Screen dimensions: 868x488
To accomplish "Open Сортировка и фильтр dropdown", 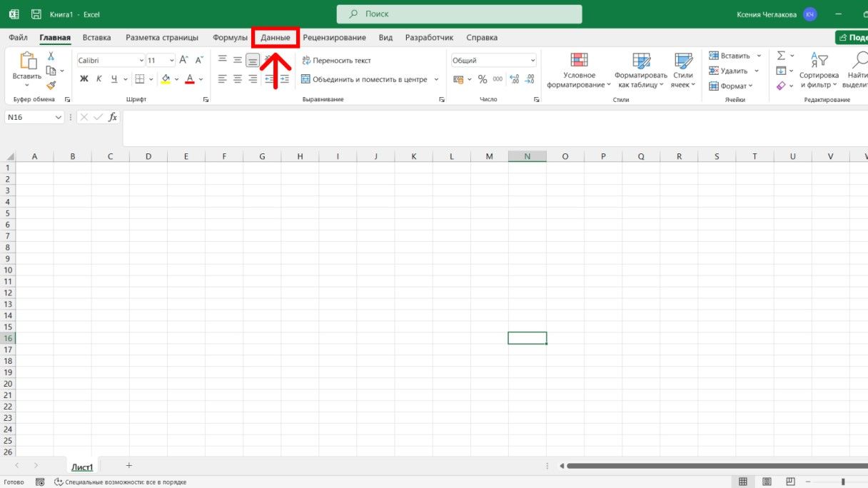I will click(819, 71).
